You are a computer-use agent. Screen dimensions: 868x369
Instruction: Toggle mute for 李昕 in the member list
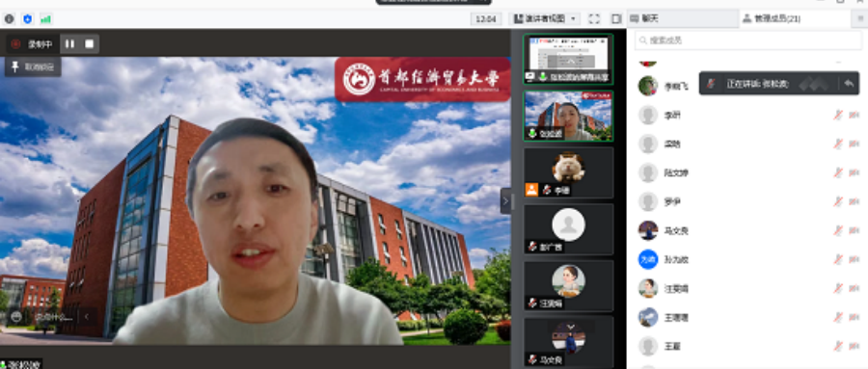point(838,115)
